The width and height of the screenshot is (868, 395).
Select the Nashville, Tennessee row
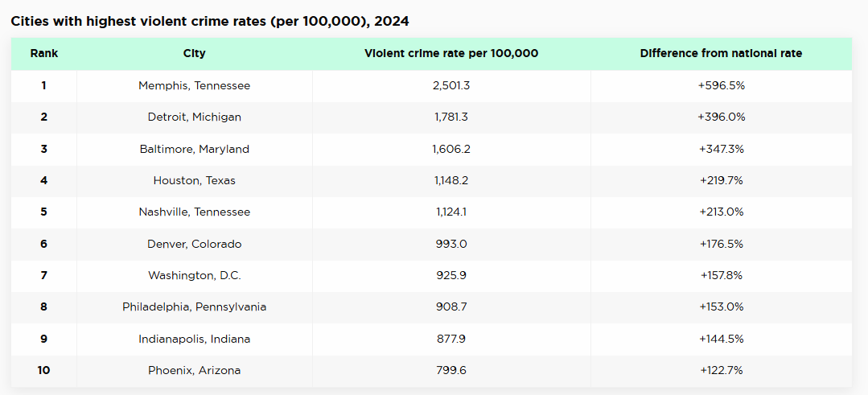click(194, 212)
